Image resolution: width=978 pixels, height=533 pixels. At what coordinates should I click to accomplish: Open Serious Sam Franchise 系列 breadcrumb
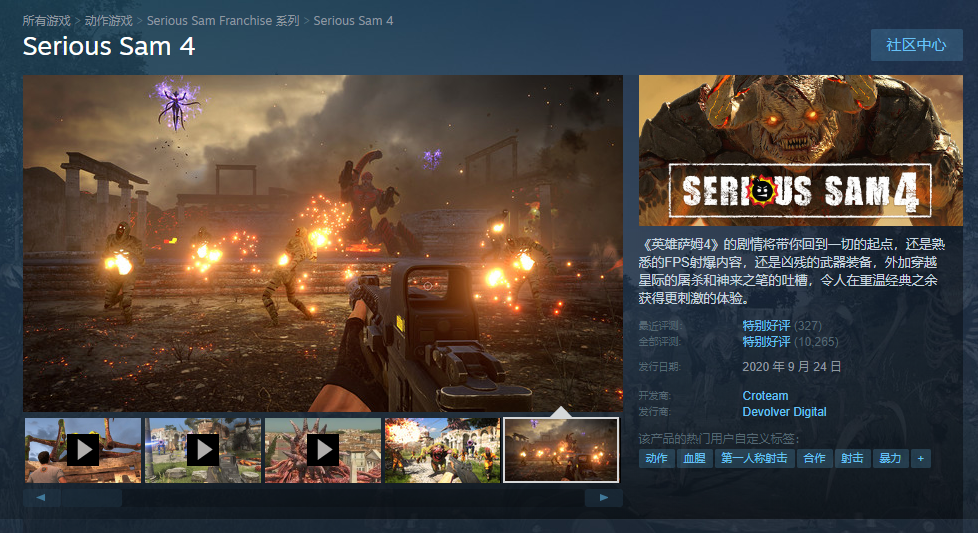(223, 21)
